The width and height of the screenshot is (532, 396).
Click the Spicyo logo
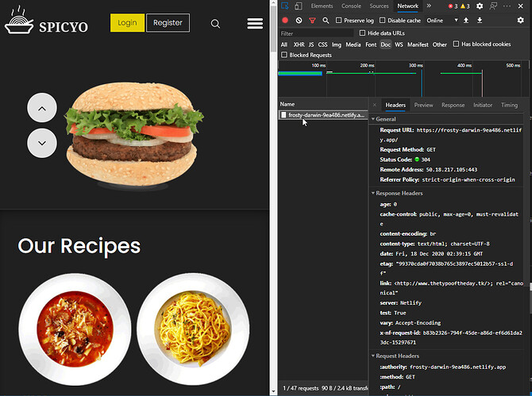(47, 21)
